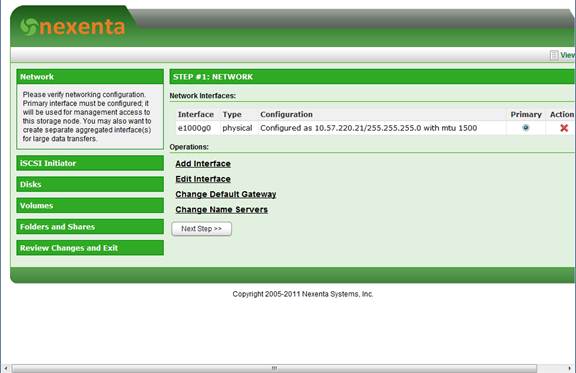Open the View document icon at top right
Screen dimensions: 576x373
[554, 55]
